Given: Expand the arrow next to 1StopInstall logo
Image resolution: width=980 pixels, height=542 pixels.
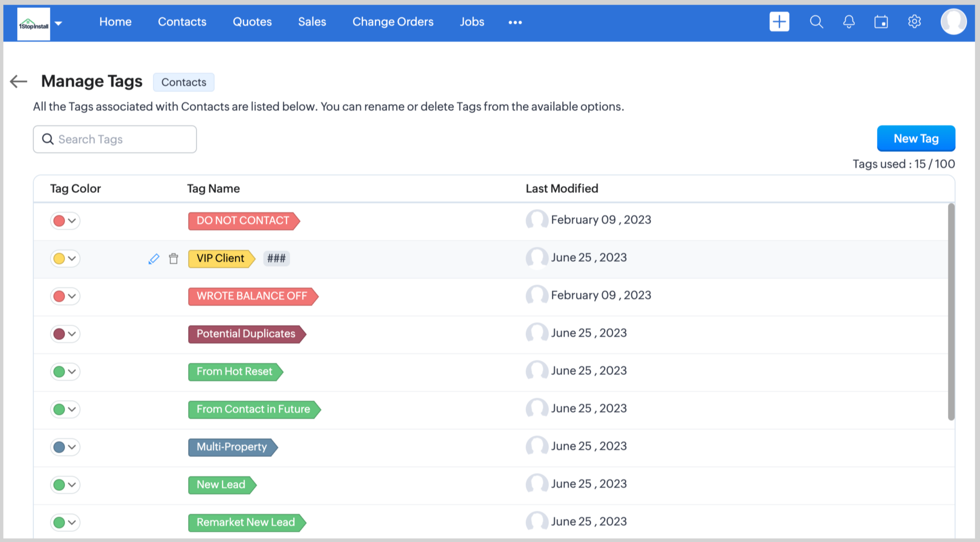Looking at the screenshot, I should point(59,23).
